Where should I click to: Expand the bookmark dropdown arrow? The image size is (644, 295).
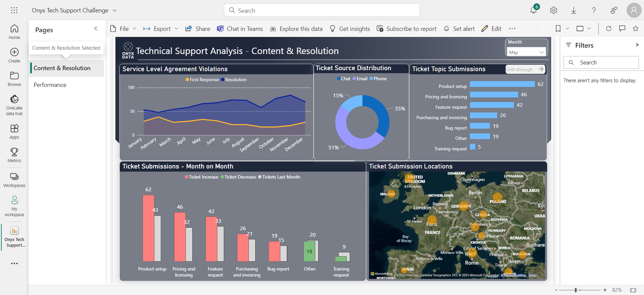567,29
